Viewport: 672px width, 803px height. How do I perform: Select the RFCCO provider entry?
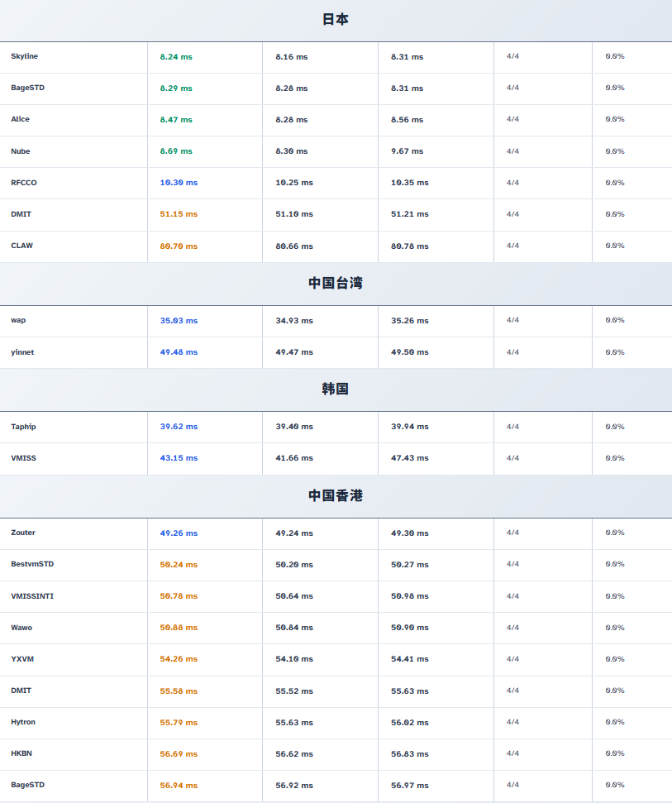coord(23,183)
